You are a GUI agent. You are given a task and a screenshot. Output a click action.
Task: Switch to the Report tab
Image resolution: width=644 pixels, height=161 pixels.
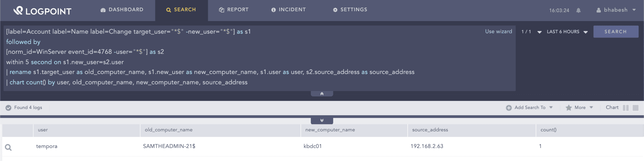(x=234, y=10)
